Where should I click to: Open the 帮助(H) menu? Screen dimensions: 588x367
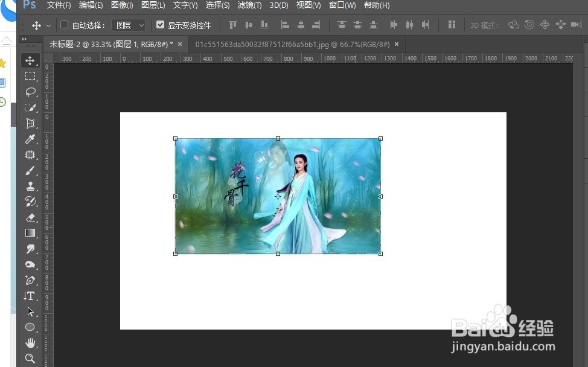click(x=377, y=5)
